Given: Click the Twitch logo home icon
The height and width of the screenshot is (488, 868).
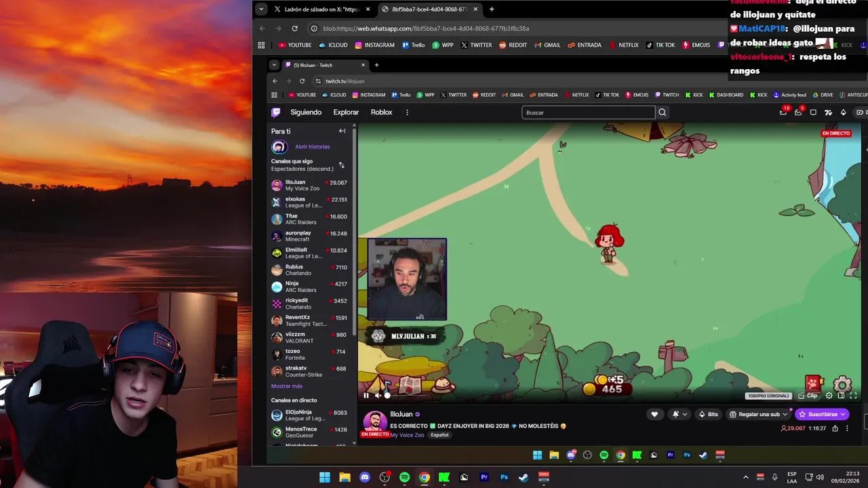Looking at the screenshot, I should [x=276, y=113].
